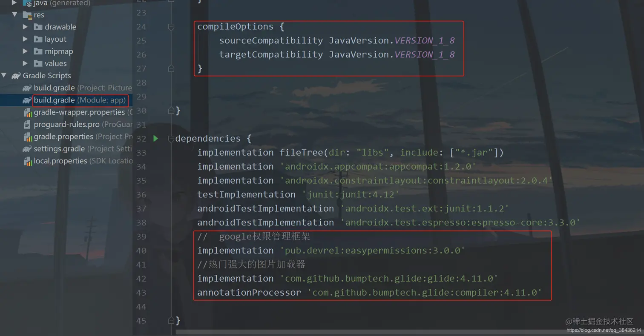Image resolution: width=644 pixels, height=336 pixels.
Task: Collapse the Gradle Scripts node
Action: [4, 76]
